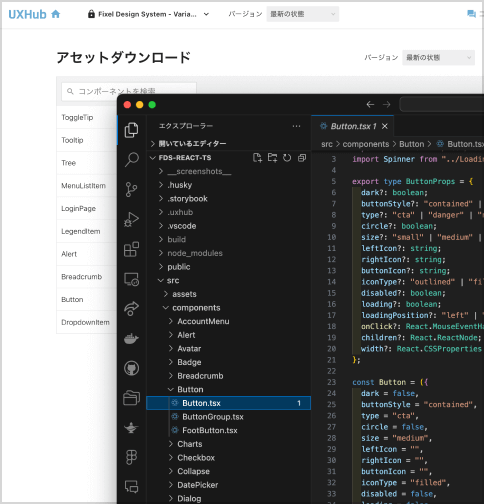Click the UXHub logo link

coord(27,14)
